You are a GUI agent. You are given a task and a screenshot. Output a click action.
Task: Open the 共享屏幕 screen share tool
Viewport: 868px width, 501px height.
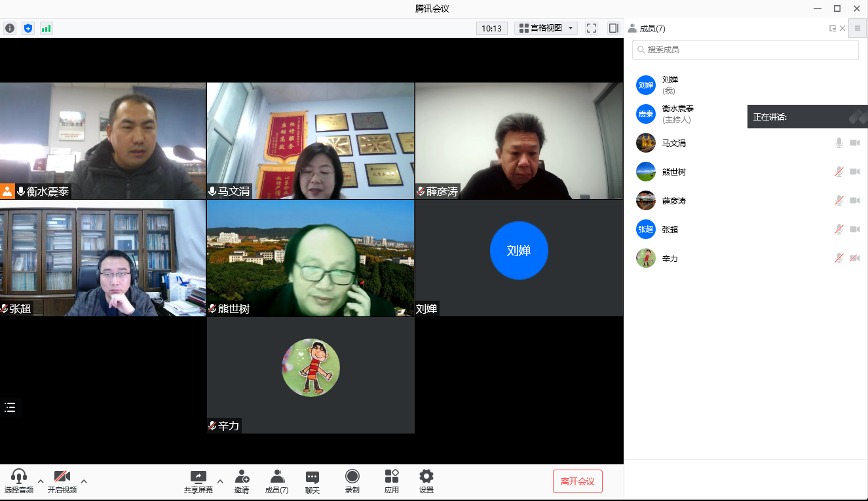[x=198, y=481]
